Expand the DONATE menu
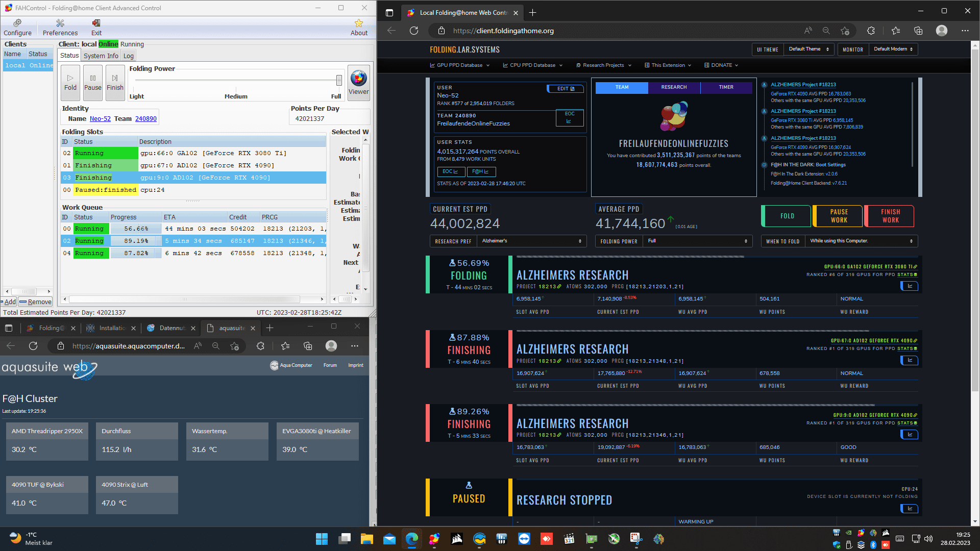This screenshot has height=551, width=980. click(721, 65)
